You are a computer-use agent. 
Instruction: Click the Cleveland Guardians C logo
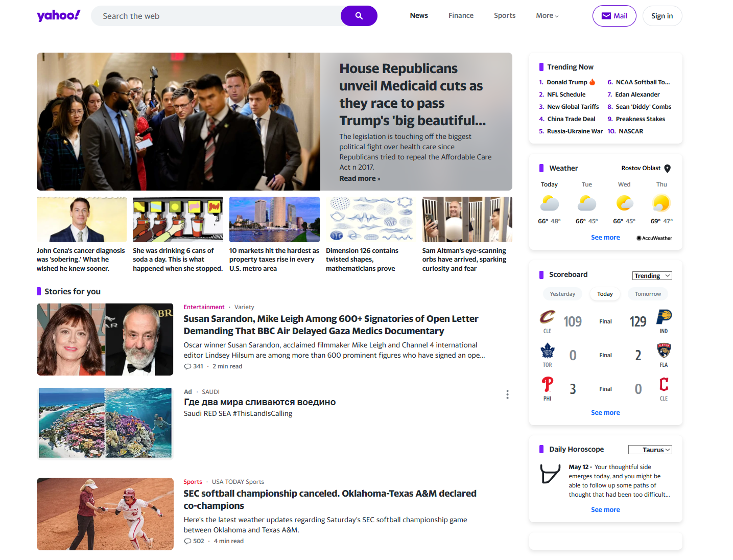click(x=664, y=384)
